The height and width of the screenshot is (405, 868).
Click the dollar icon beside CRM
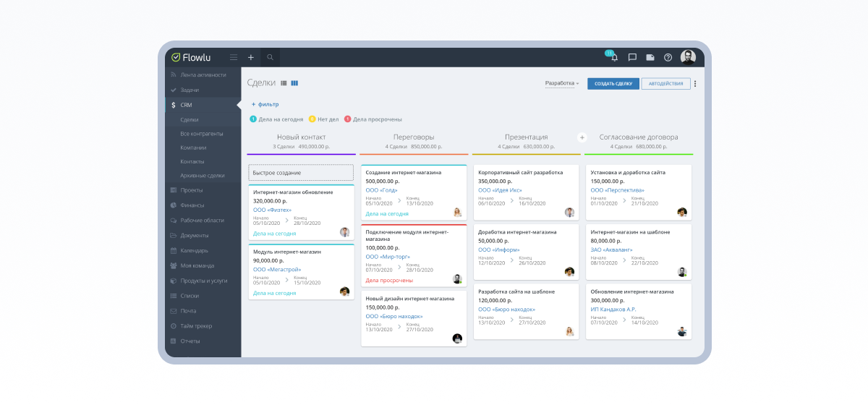click(x=173, y=105)
